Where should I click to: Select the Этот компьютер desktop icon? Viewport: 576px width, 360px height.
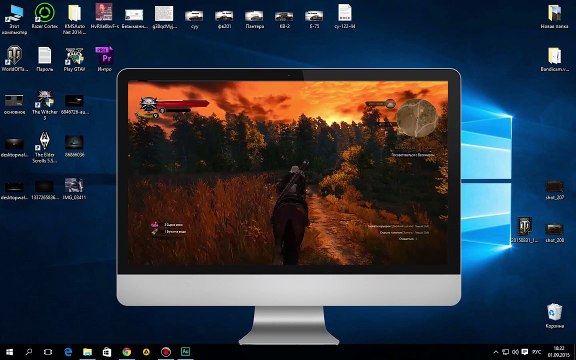pyautogui.click(x=14, y=19)
